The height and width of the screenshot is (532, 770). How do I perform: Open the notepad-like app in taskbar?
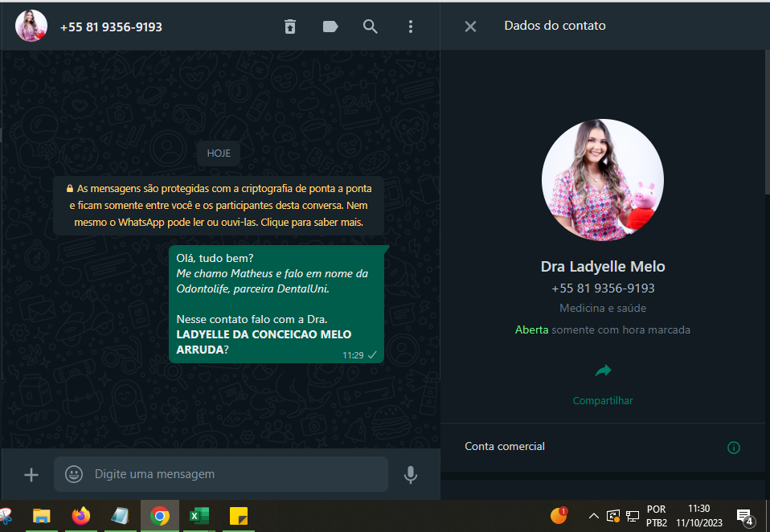click(121, 516)
